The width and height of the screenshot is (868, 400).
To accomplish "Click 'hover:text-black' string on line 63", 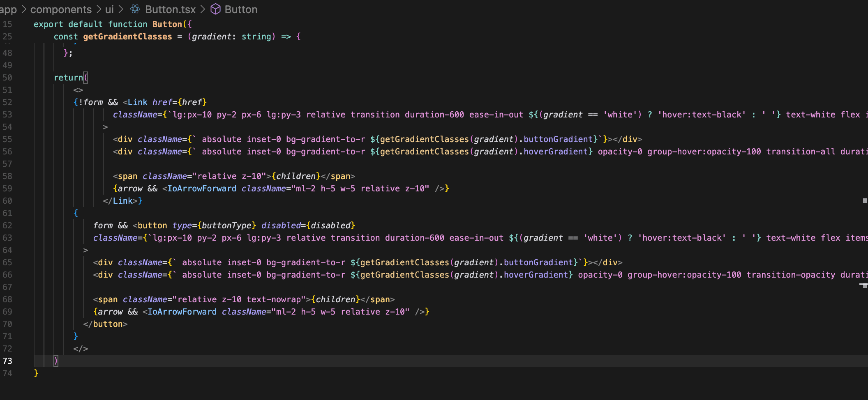I will pyautogui.click(x=682, y=238).
